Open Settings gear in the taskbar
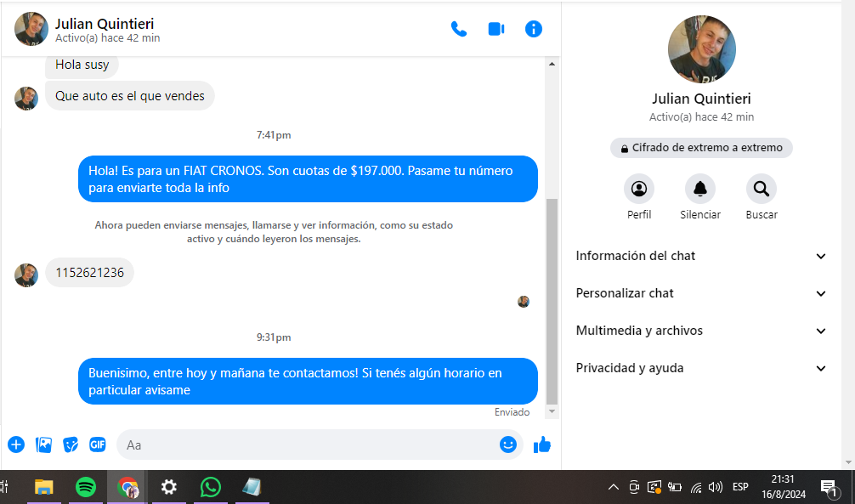The height and width of the screenshot is (504, 855). click(169, 487)
